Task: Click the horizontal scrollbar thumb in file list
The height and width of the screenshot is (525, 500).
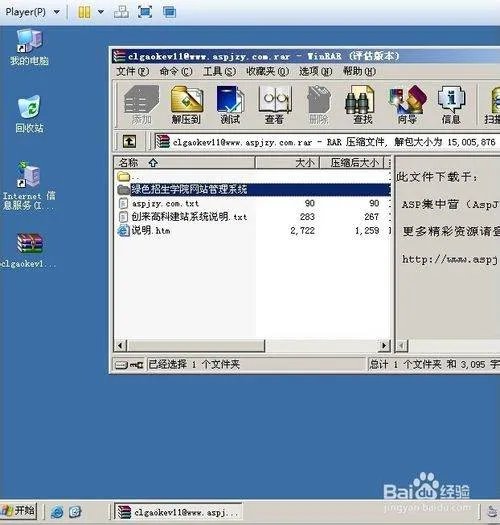Action: [x=196, y=345]
